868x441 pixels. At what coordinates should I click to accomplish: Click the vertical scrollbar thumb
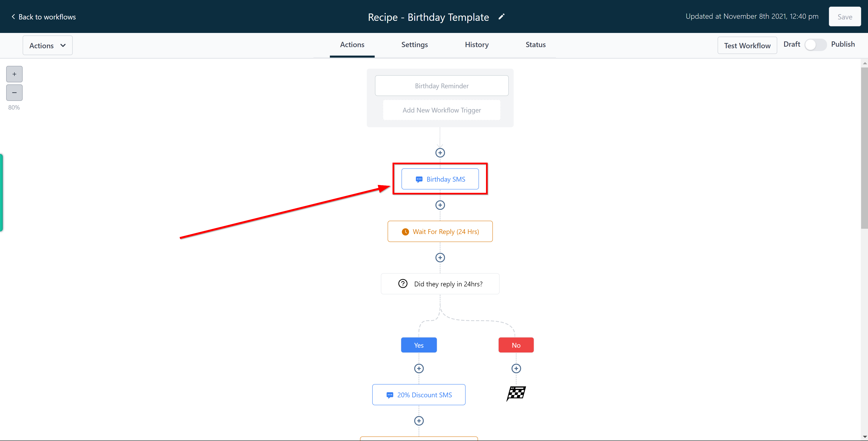[864, 148]
